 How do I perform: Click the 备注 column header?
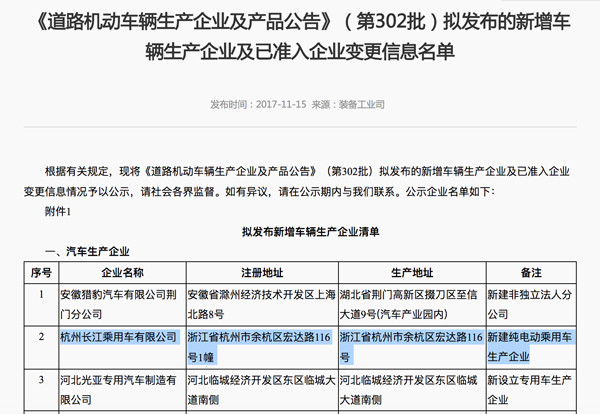(x=531, y=273)
